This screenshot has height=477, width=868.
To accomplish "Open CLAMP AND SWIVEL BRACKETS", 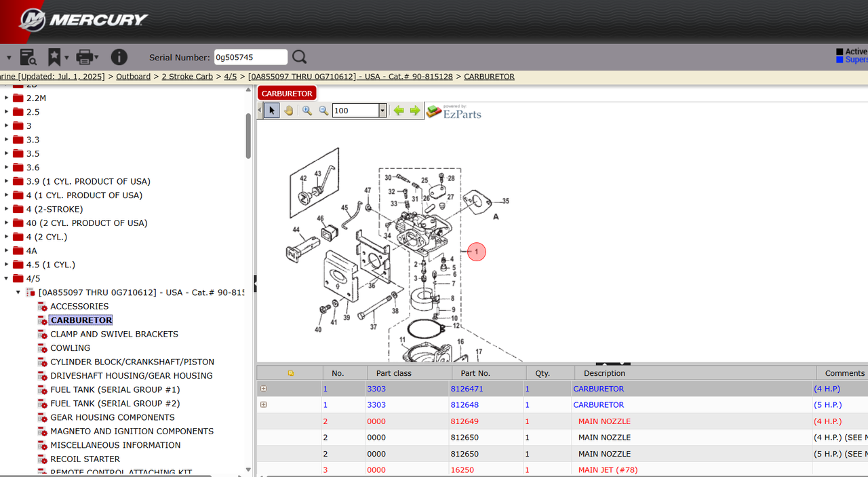I will pos(114,334).
